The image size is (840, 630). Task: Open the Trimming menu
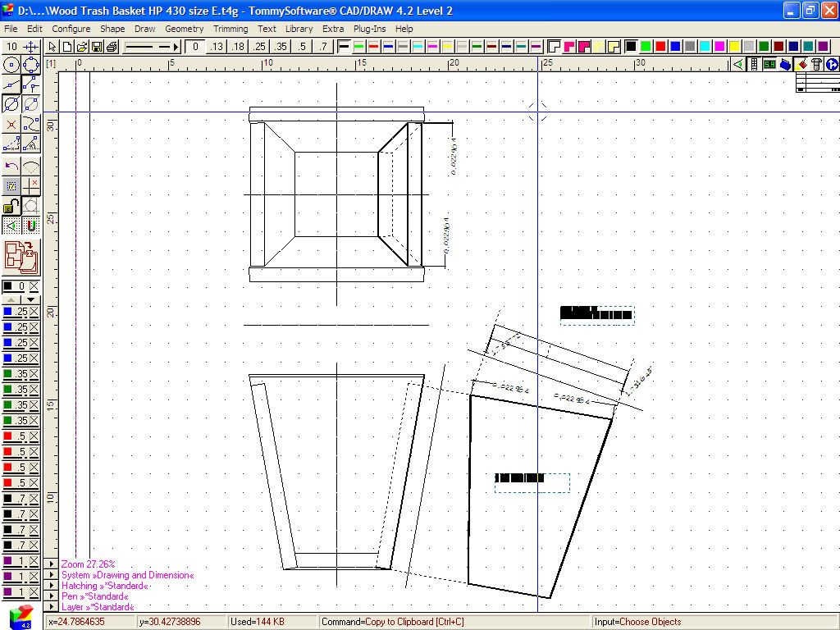point(231,29)
